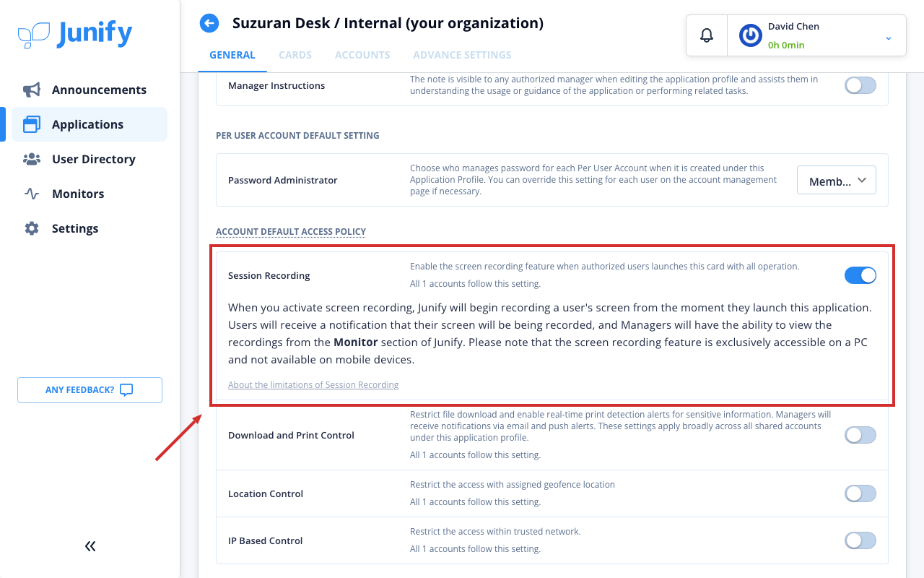The width and height of the screenshot is (924, 578).
Task: Click the Settings gear icon
Action: point(32,228)
